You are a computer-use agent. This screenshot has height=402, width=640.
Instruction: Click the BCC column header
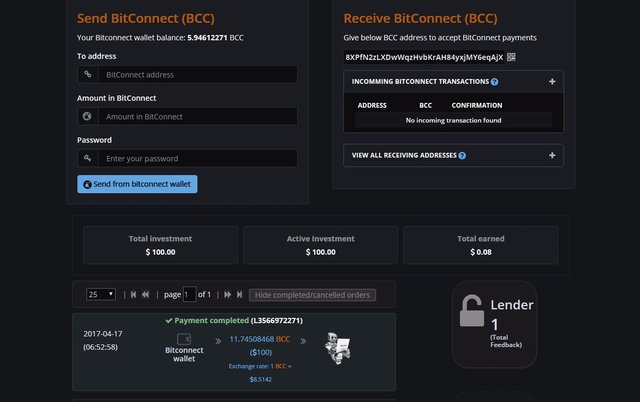pos(425,105)
